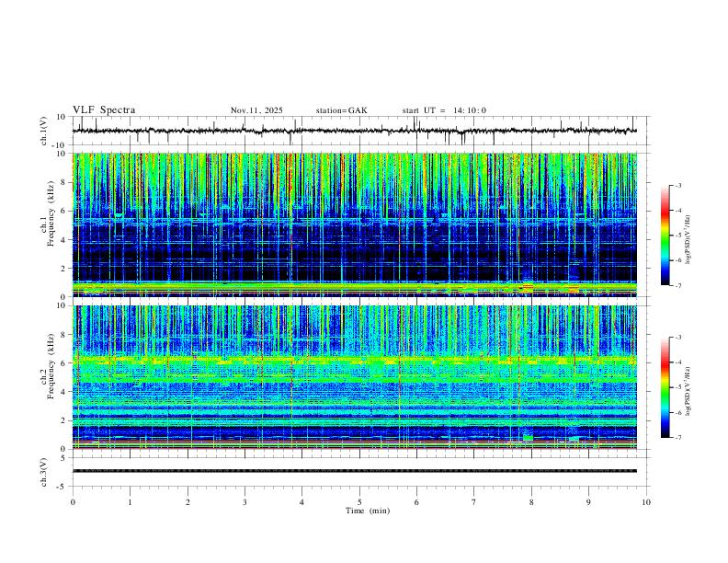This screenshot has width=728, height=563.
Task: Click the time axis tick label '8'
Action: click(x=531, y=502)
